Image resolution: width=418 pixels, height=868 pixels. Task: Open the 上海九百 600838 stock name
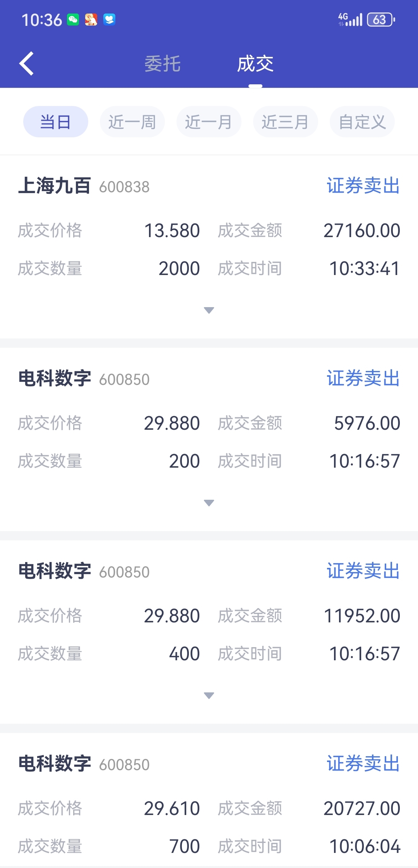click(84, 186)
